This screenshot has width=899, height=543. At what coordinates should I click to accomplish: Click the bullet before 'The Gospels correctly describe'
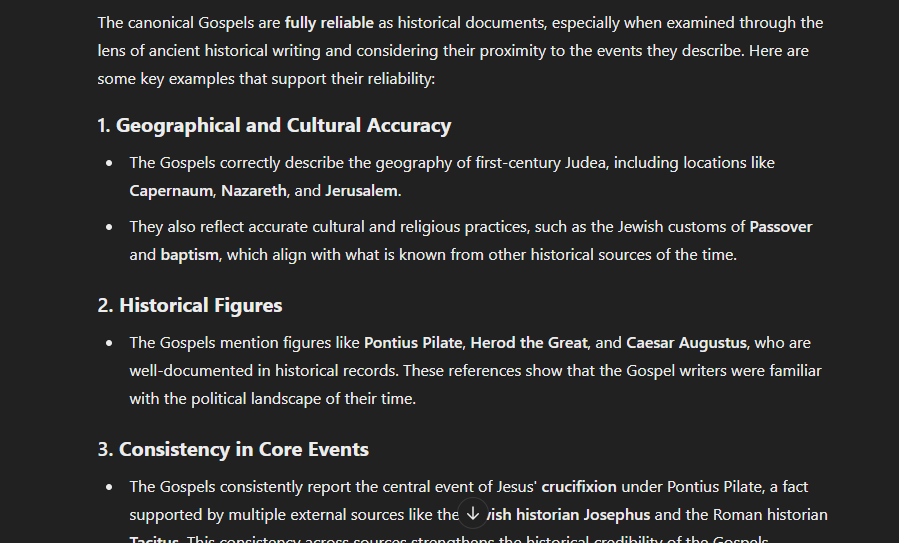coord(110,163)
